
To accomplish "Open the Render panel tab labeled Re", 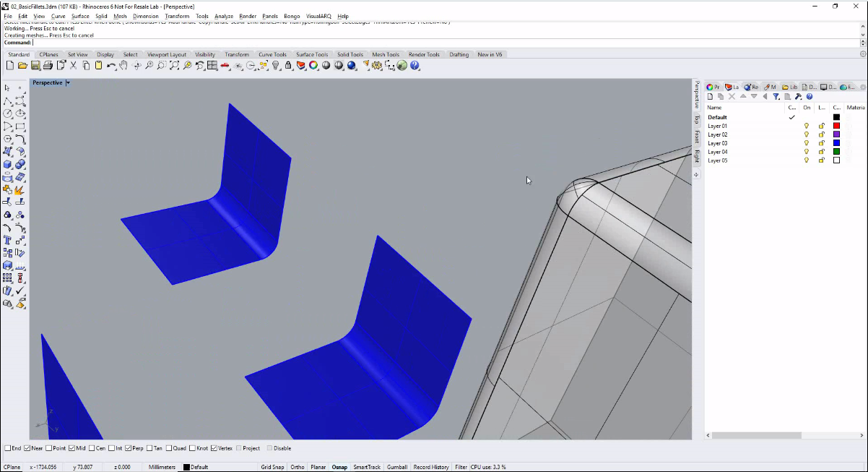I will [x=751, y=87].
